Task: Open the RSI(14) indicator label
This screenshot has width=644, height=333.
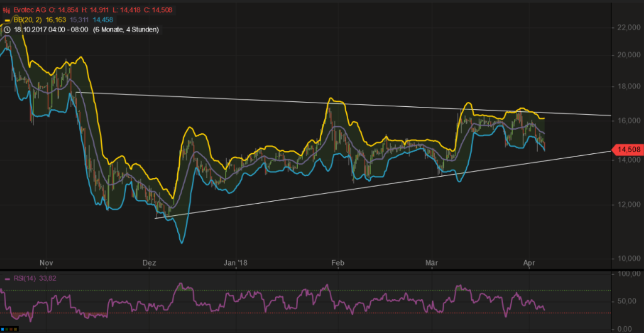Action: pyautogui.click(x=25, y=279)
